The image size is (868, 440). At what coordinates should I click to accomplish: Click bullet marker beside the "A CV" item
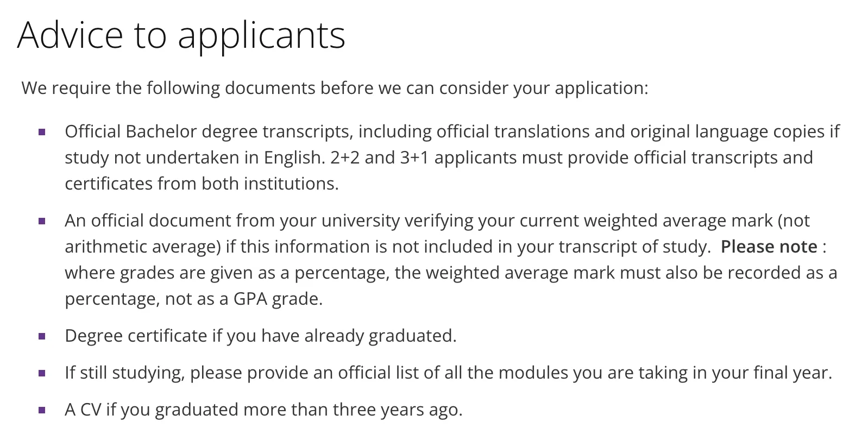(x=42, y=410)
